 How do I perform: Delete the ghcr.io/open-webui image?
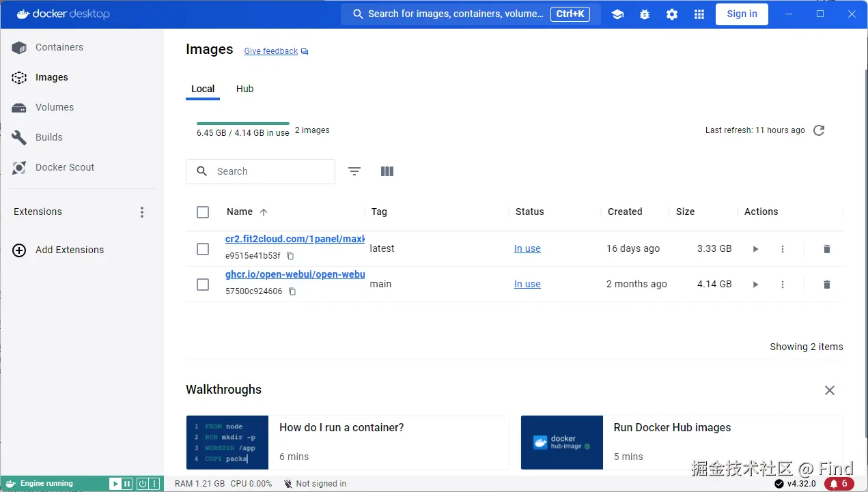(827, 285)
